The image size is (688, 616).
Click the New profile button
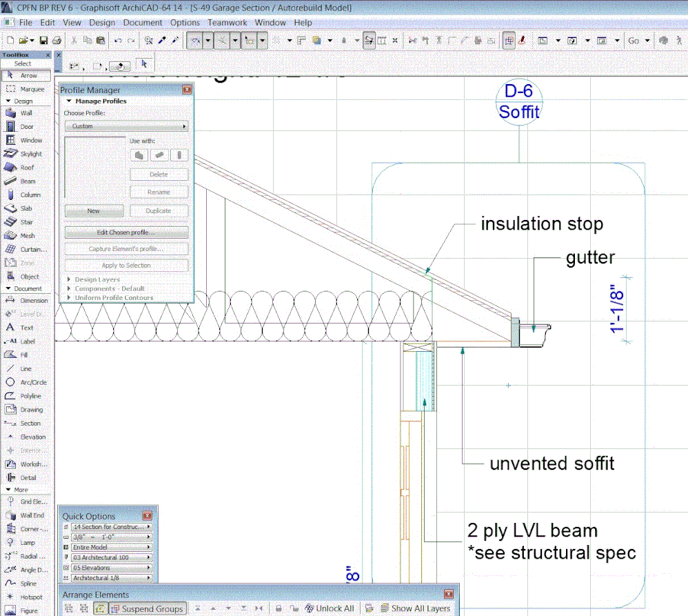pos(94,211)
